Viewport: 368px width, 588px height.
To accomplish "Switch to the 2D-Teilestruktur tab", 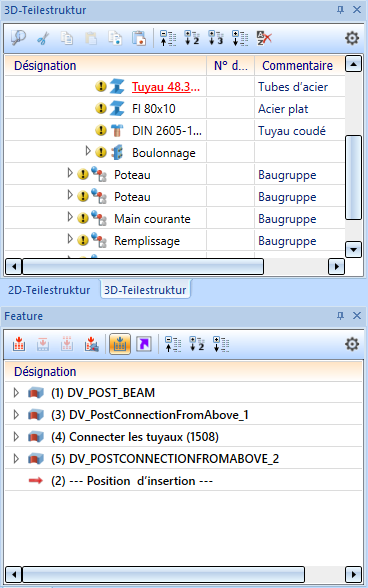I will pyautogui.click(x=49, y=290).
